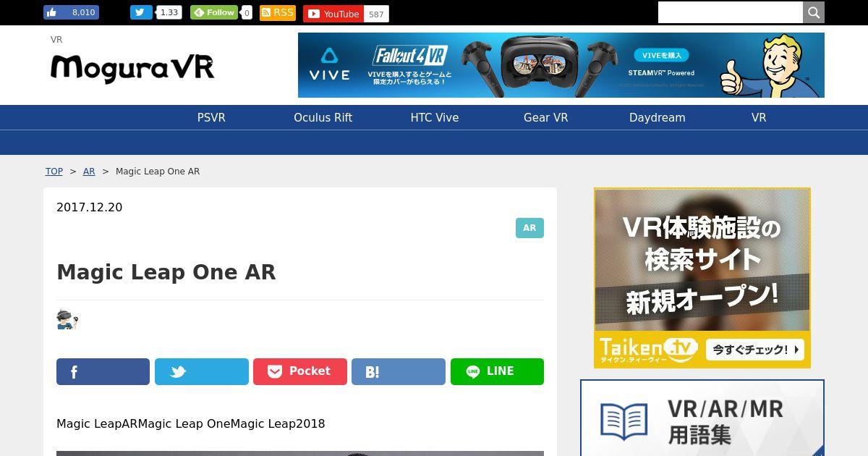Screen dimensions: 868x456
Task: Click the magnifying glass search icon
Action: pos(814,12)
